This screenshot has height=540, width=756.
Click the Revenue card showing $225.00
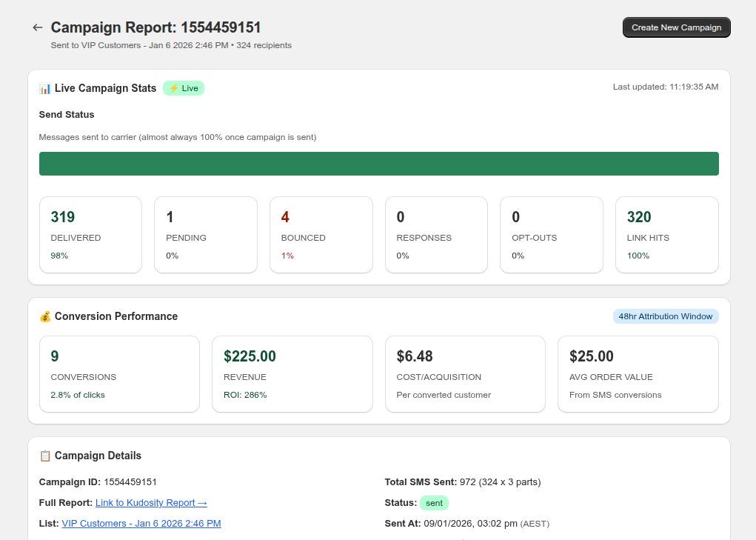coord(292,374)
